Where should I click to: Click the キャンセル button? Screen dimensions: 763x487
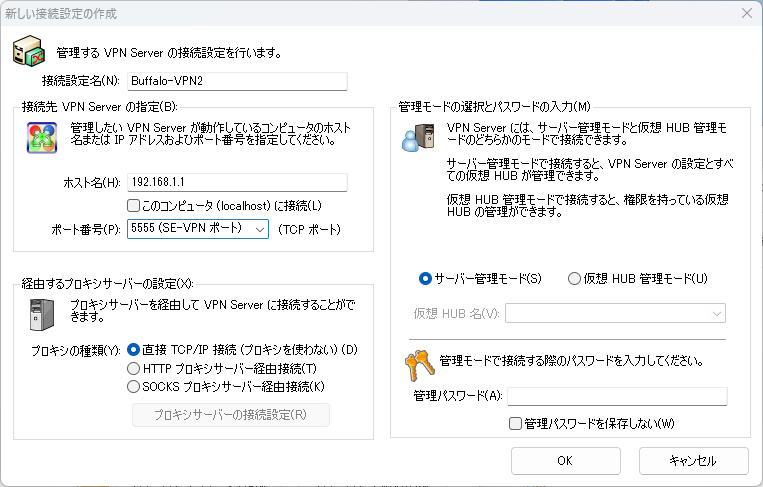tap(693, 461)
